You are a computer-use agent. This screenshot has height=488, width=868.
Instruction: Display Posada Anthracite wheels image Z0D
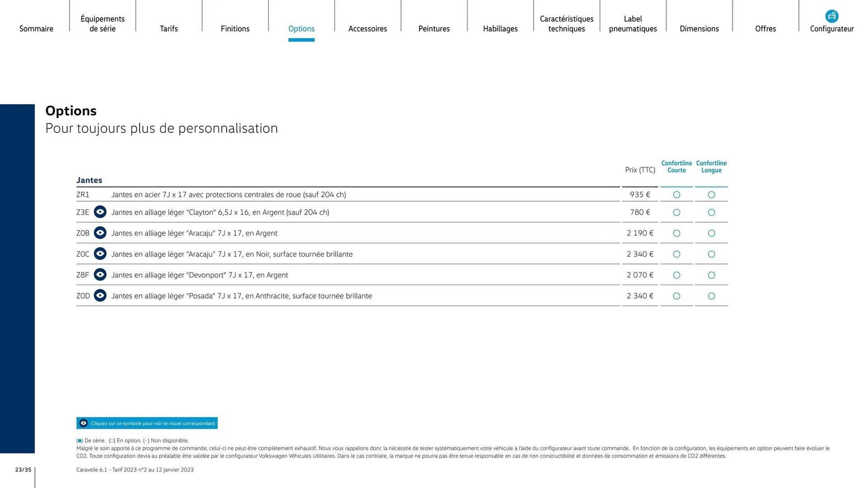point(100,295)
